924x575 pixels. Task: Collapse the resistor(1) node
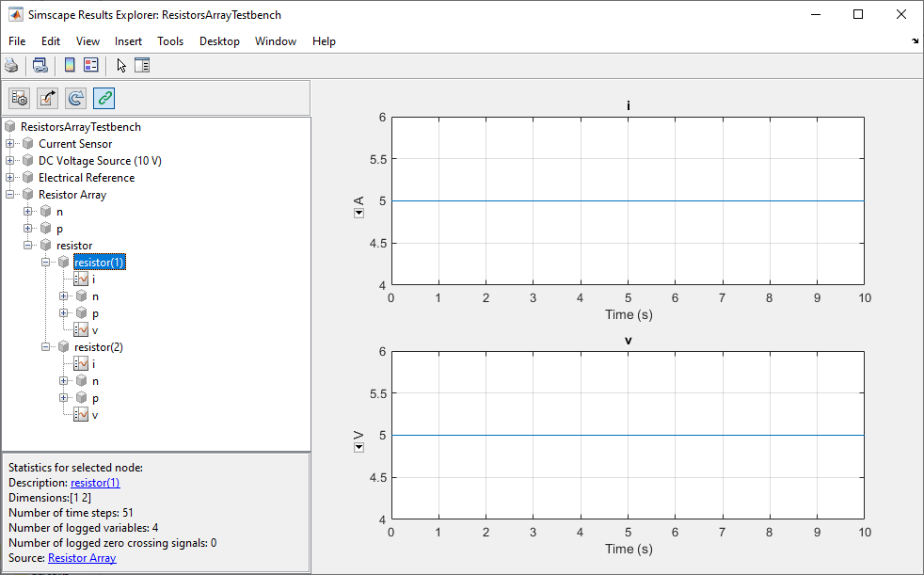click(45, 263)
